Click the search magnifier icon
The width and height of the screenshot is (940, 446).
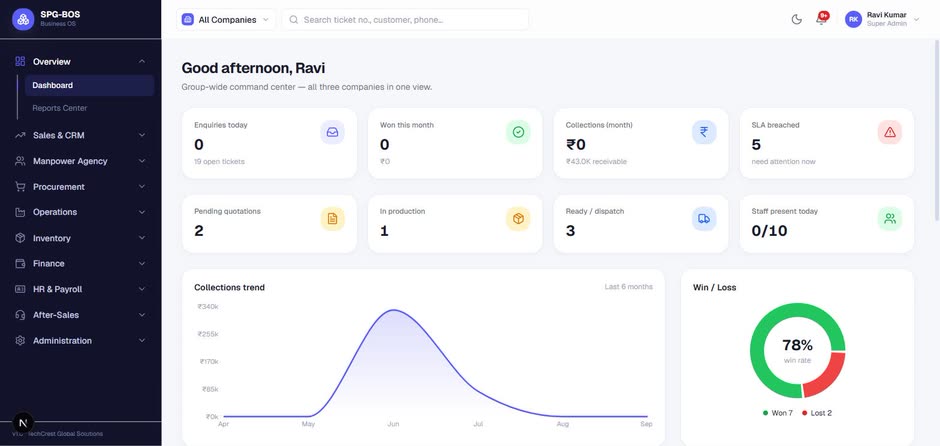(x=294, y=19)
